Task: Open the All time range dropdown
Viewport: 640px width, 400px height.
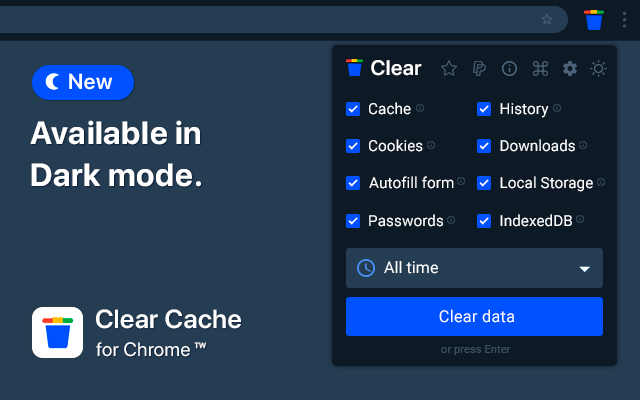Action: [x=474, y=268]
